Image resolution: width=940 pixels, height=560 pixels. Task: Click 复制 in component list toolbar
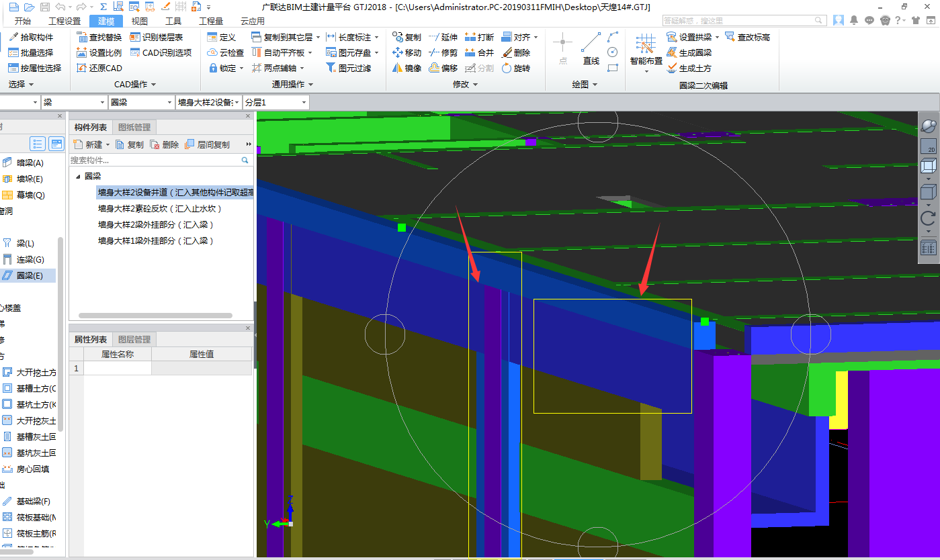tap(130, 144)
